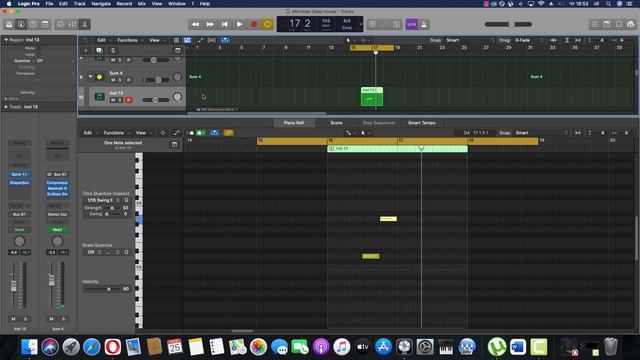This screenshot has width=640, height=360.
Task: Switch to the Smart Tempo tab
Action: [422, 123]
